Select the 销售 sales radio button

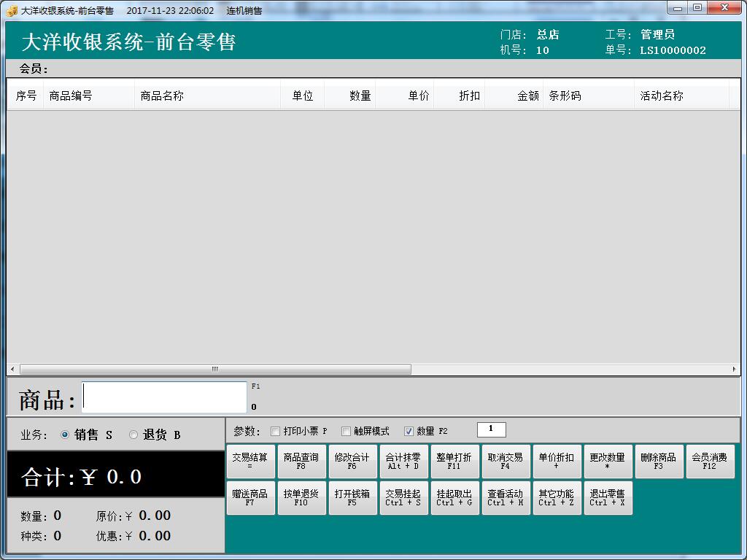point(65,435)
